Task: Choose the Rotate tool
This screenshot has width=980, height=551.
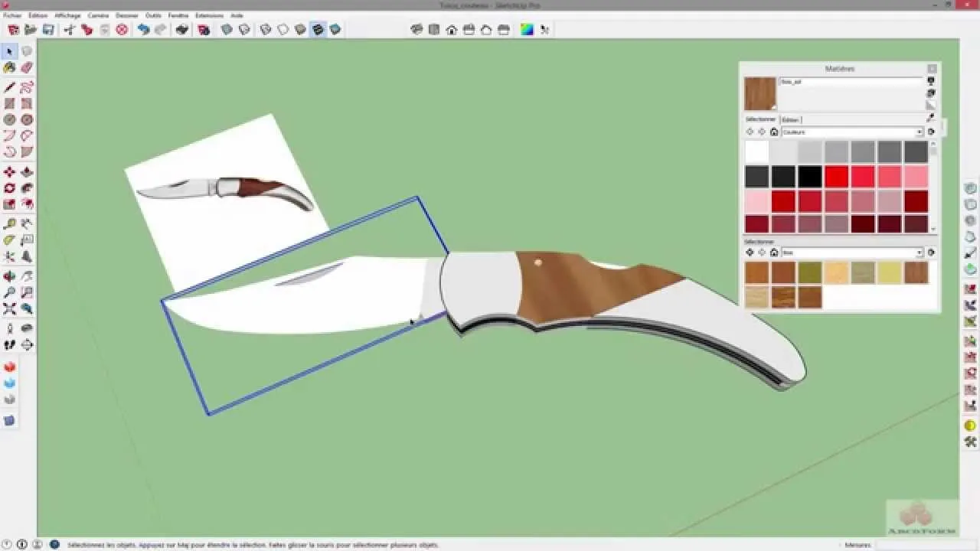Action: [9, 188]
